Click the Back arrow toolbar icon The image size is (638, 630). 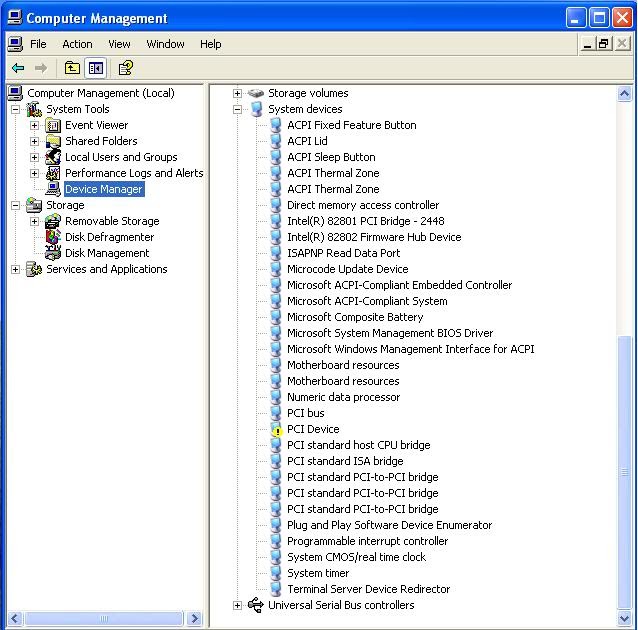point(18,68)
